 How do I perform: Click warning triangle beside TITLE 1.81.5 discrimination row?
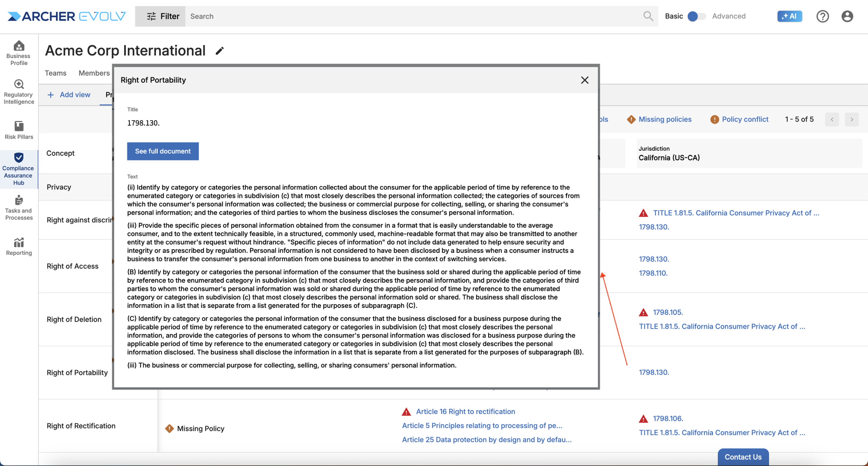[643, 213]
